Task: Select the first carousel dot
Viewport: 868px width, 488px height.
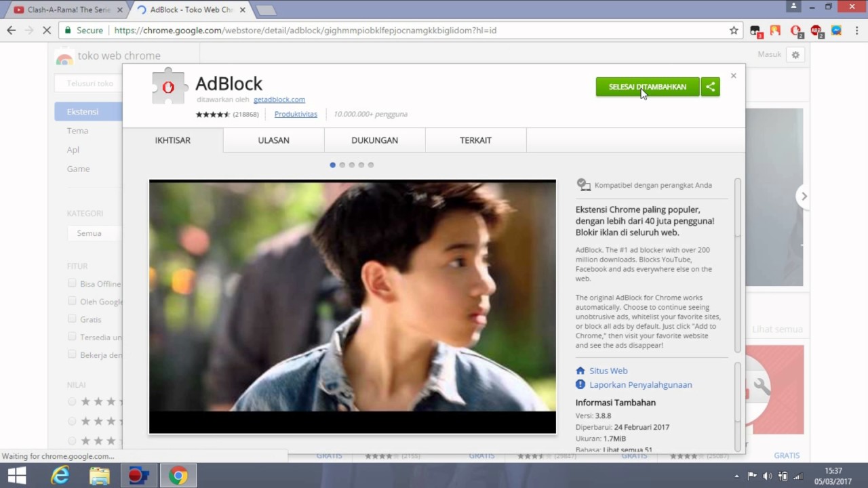Action: point(332,165)
